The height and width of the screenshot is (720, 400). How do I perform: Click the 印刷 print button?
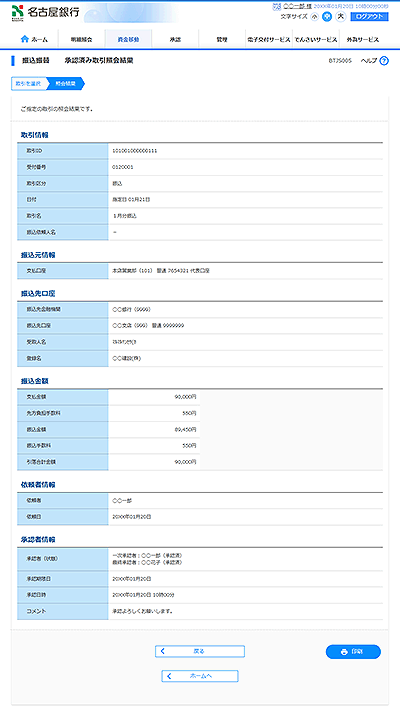coord(353,652)
